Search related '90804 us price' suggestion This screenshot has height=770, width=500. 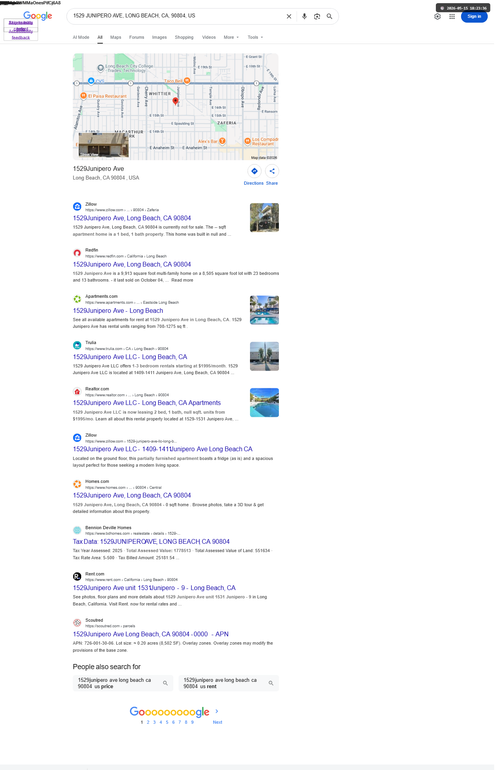pyautogui.click(x=123, y=683)
